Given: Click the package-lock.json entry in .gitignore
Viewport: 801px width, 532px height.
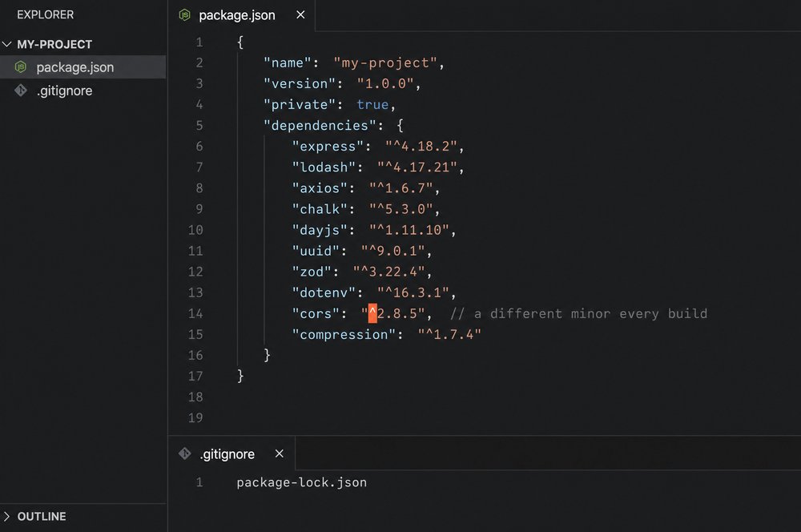Looking at the screenshot, I should coord(301,482).
